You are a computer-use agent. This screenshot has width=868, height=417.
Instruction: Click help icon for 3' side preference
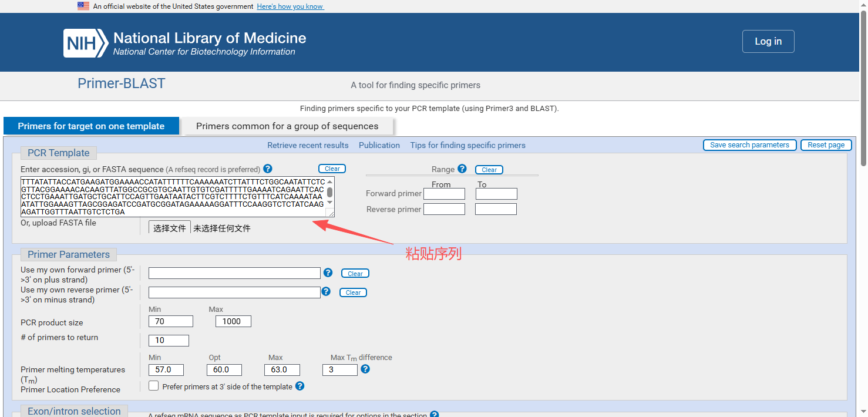pyautogui.click(x=300, y=386)
